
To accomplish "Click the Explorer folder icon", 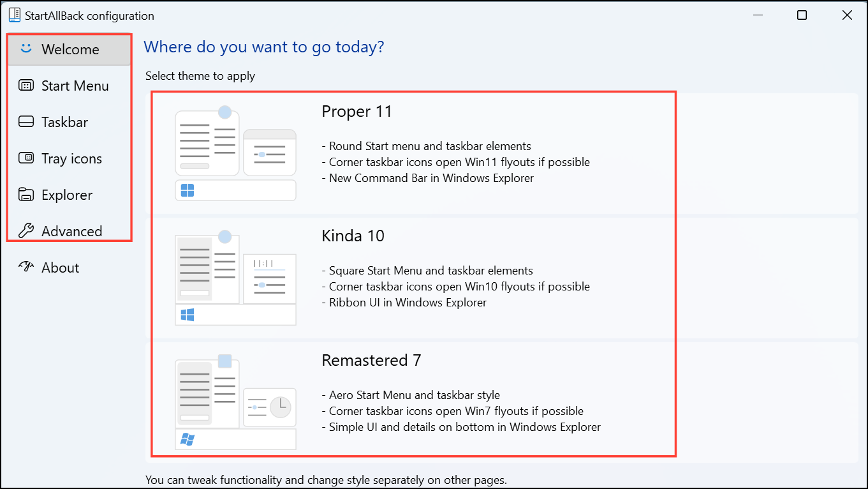I will [x=26, y=195].
